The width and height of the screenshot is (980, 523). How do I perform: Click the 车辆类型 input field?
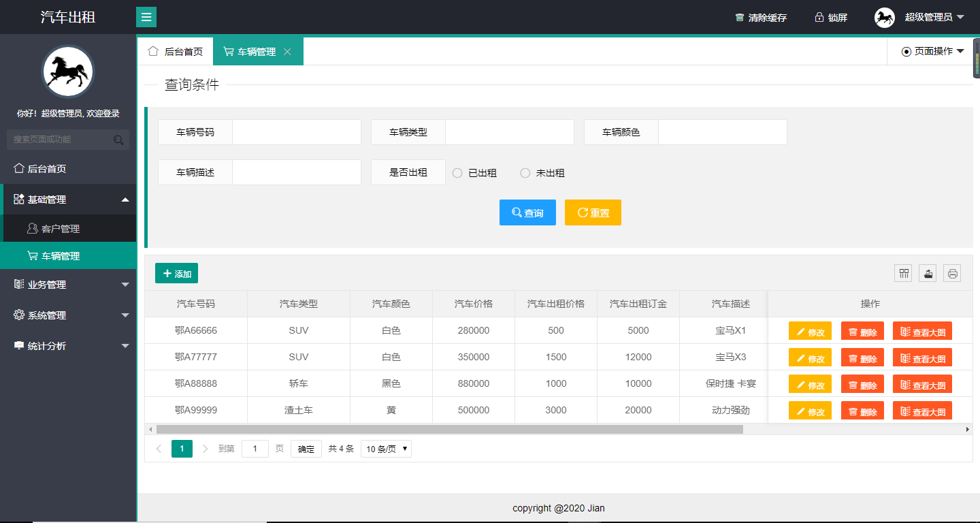point(510,132)
